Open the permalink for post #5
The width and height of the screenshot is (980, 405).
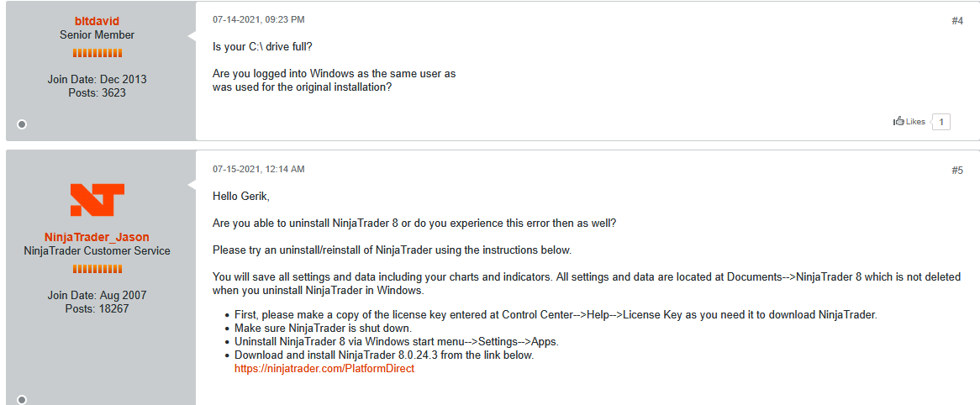(x=956, y=170)
